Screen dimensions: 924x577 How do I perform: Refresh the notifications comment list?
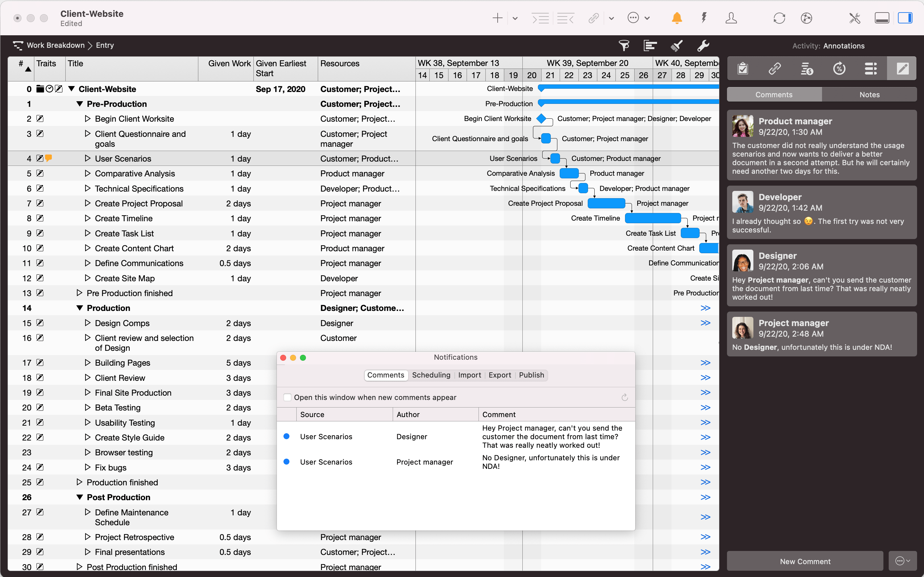(x=624, y=397)
